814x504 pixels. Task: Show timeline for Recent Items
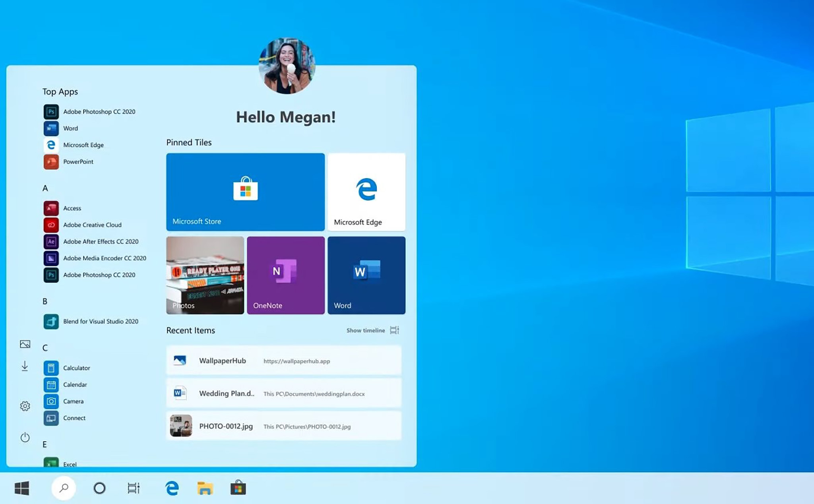372,330
